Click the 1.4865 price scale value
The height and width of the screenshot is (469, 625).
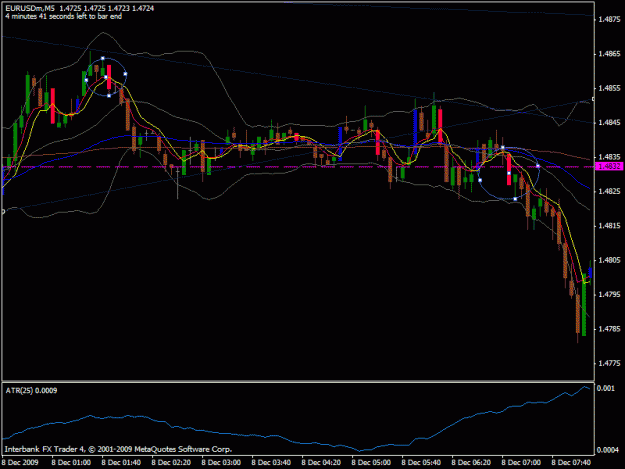pyautogui.click(x=609, y=54)
